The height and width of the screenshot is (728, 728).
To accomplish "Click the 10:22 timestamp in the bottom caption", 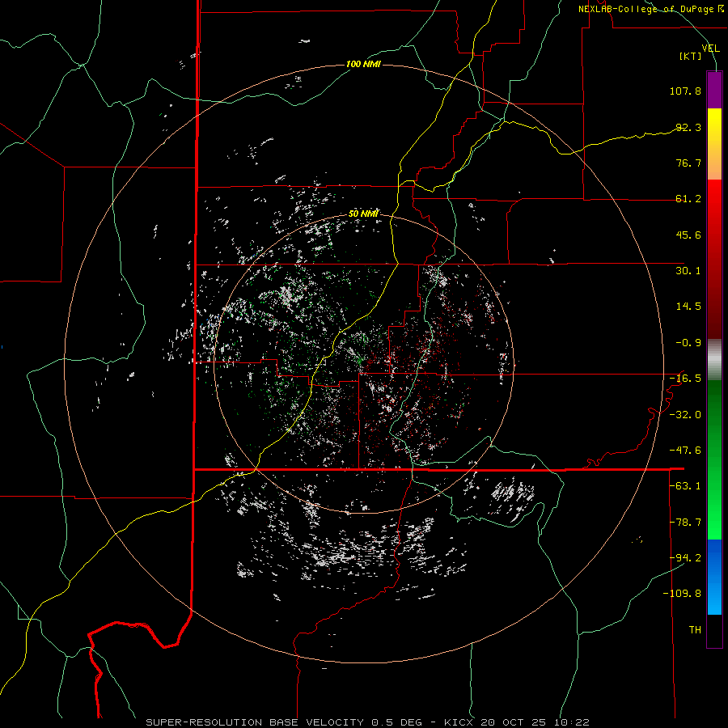I will coord(573,722).
